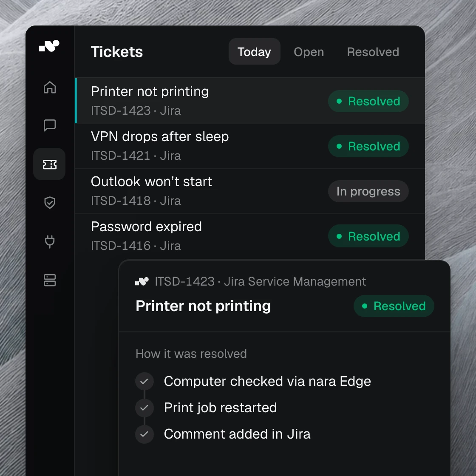476x476 pixels.
Task: Click Resolved badge in the ticket detail card
Action: [x=394, y=306]
